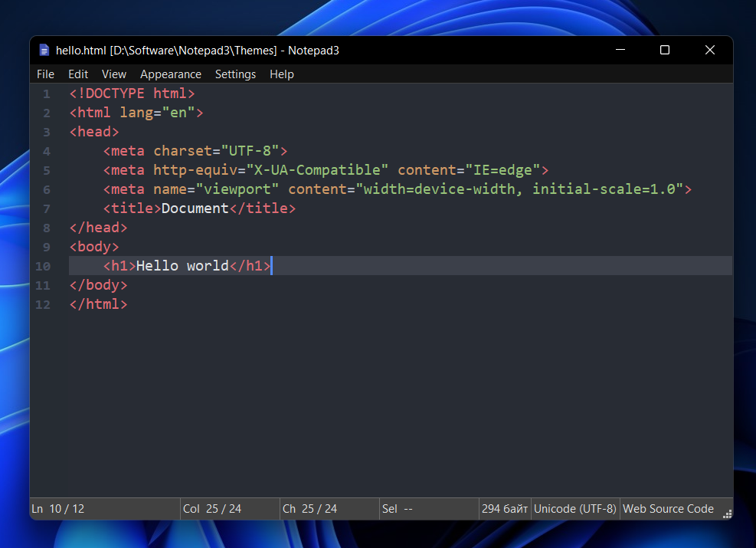Screen dimensions: 756x548
Task: Click line number 10 in the margin
Action: pos(43,266)
